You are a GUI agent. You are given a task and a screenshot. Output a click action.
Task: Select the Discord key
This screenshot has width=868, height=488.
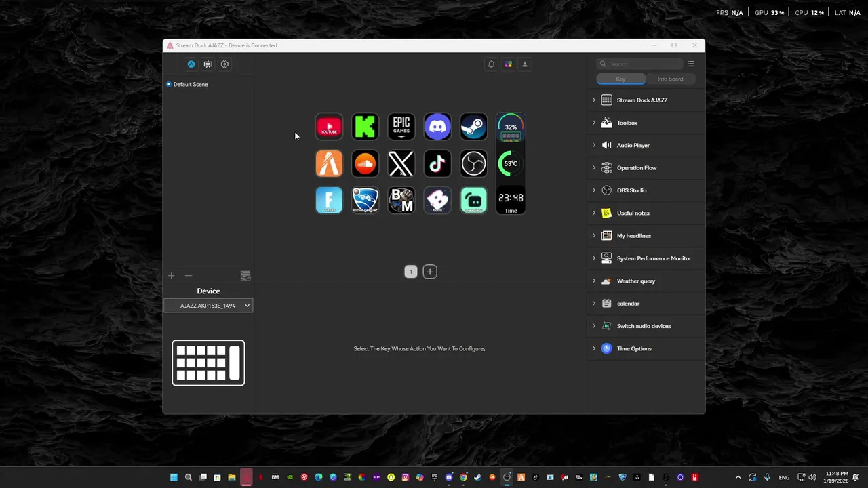coord(437,127)
